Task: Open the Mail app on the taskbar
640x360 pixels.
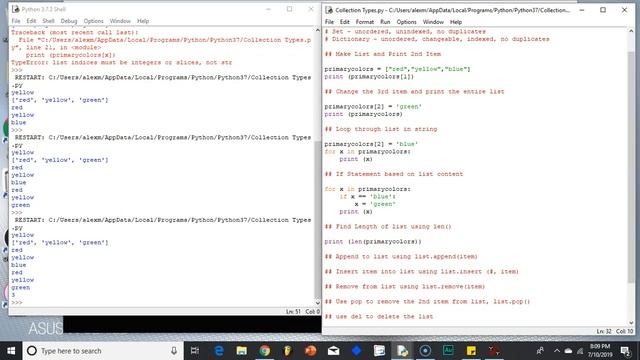Action: [x=333, y=351]
